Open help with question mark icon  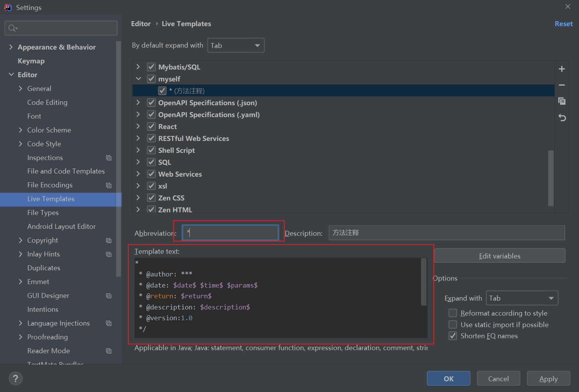pyautogui.click(x=15, y=379)
